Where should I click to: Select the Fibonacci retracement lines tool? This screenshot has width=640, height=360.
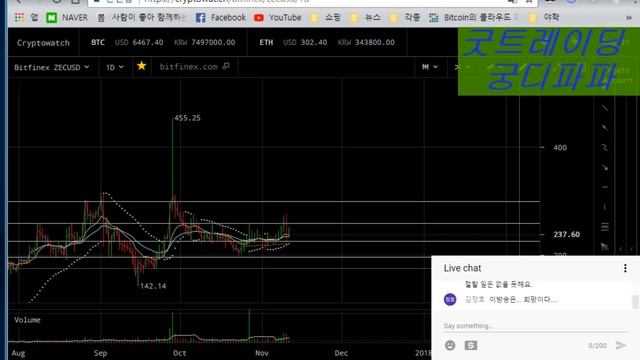[605, 227]
